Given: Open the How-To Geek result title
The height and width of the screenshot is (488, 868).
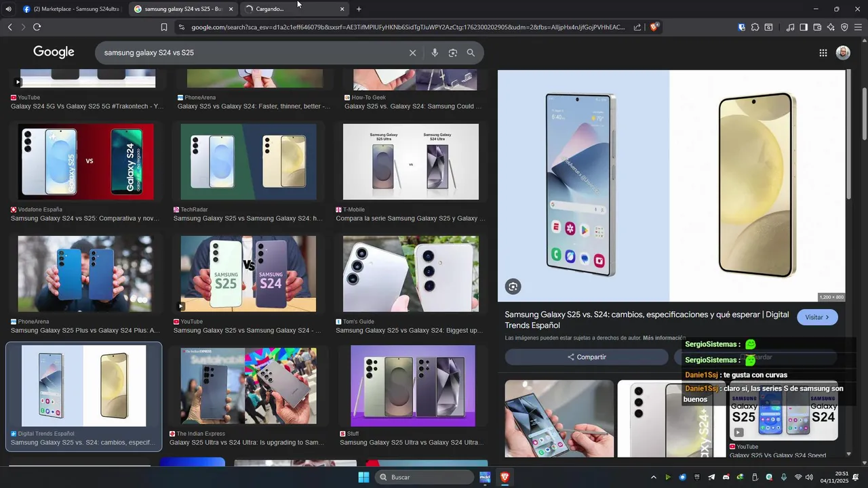Looking at the screenshot, I should coord(413,106).
